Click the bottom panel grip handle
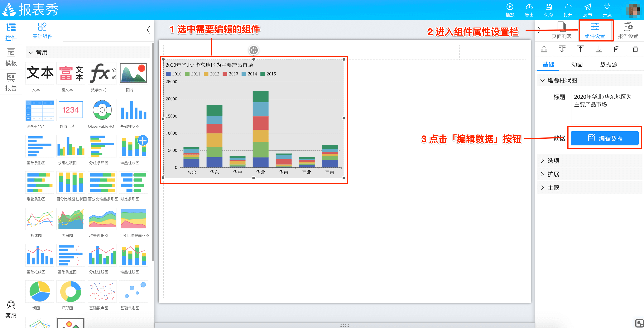Screen dimensions: 644x328 (344, 325)
